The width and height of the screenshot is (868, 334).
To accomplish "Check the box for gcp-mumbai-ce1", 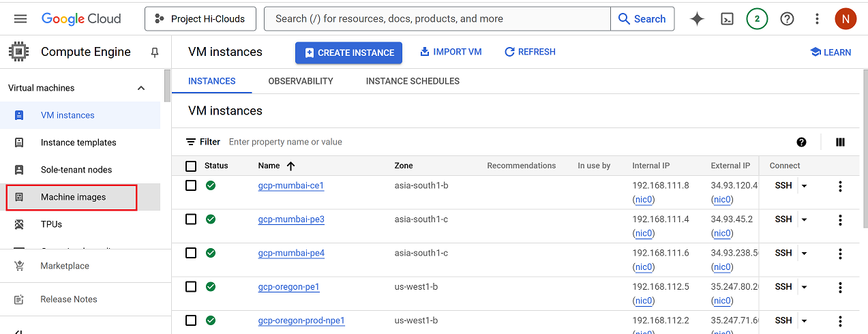I will pos(191,185).
